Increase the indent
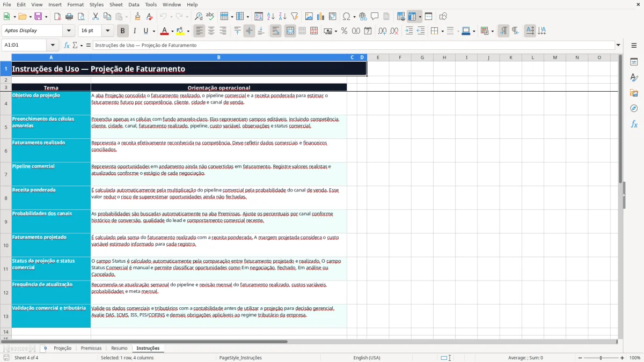The image size is (644, 362). point(409,31)
